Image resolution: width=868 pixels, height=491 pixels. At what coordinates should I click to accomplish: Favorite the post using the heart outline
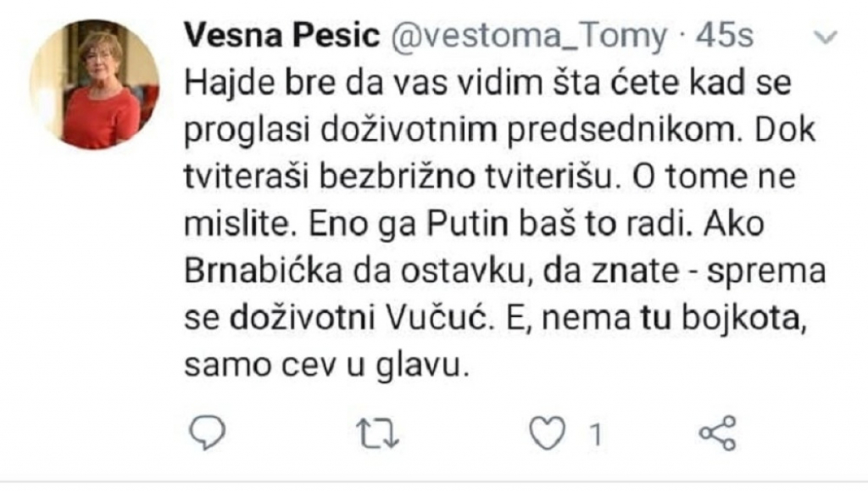[548, 433]
